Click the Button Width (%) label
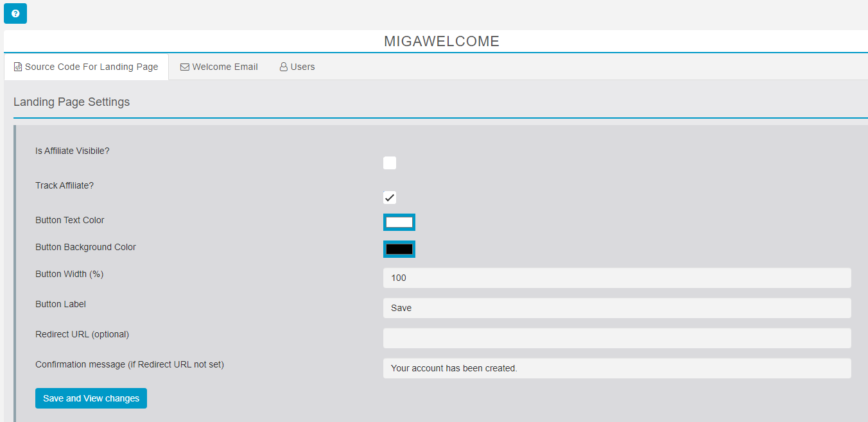The height and width of the screenshot is (422, 868). [x=69, y=274]
